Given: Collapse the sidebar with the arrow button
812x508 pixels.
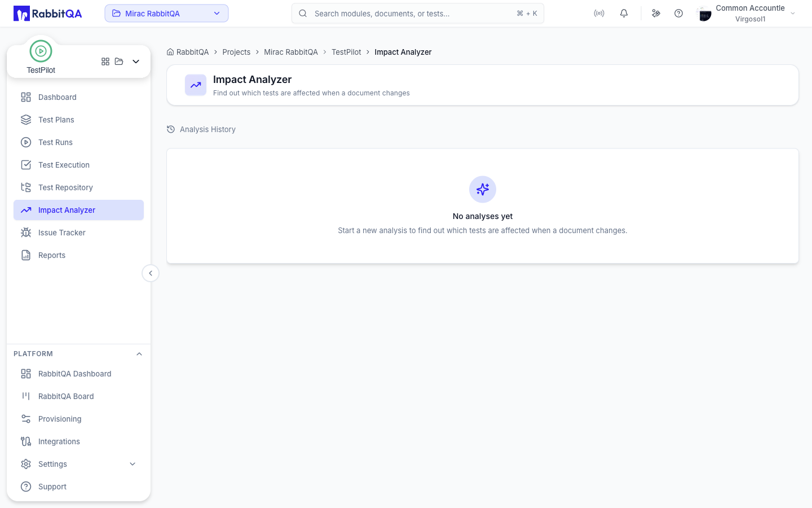Looking at the screenshot, I should coord(151,273).
